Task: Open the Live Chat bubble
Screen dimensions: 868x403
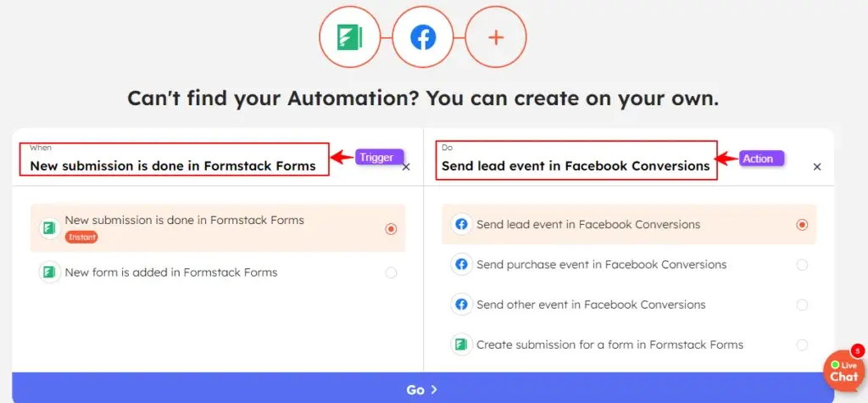Action: (843, 372)
